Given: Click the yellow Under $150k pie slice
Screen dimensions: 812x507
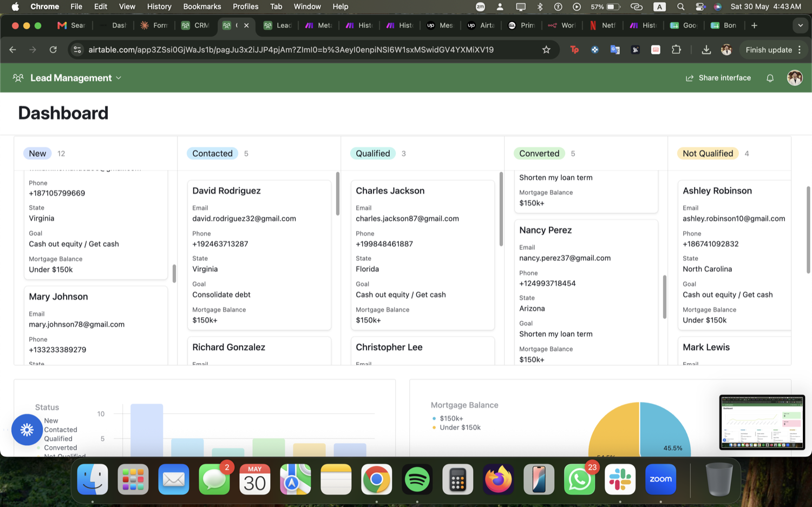Looking at the screenshot, I should 614,430.
